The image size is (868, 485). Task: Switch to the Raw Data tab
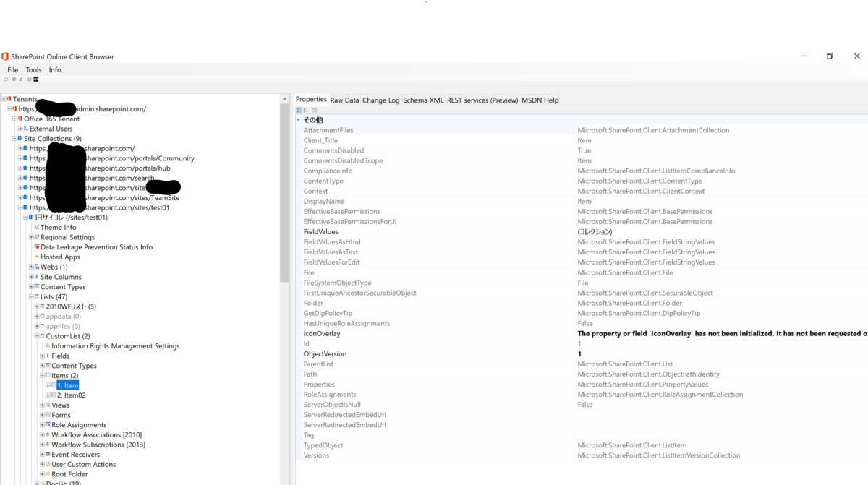[345, 100]
